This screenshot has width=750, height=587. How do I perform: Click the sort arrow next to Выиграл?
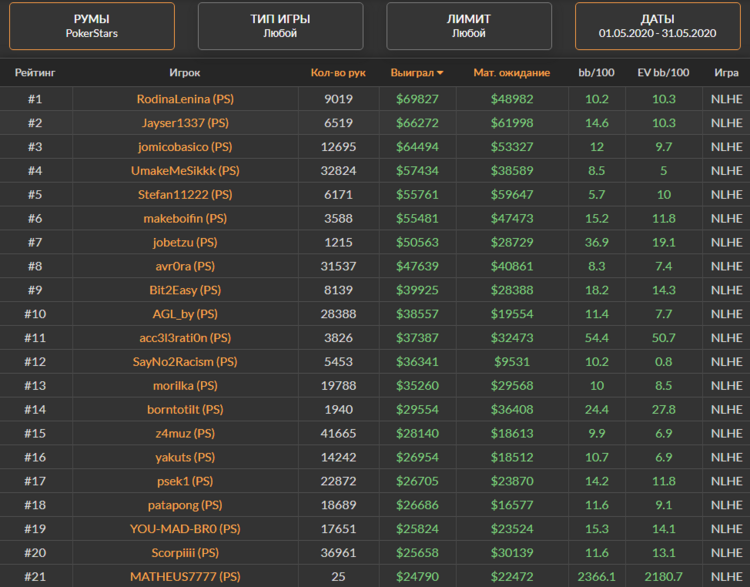point(440,73)
